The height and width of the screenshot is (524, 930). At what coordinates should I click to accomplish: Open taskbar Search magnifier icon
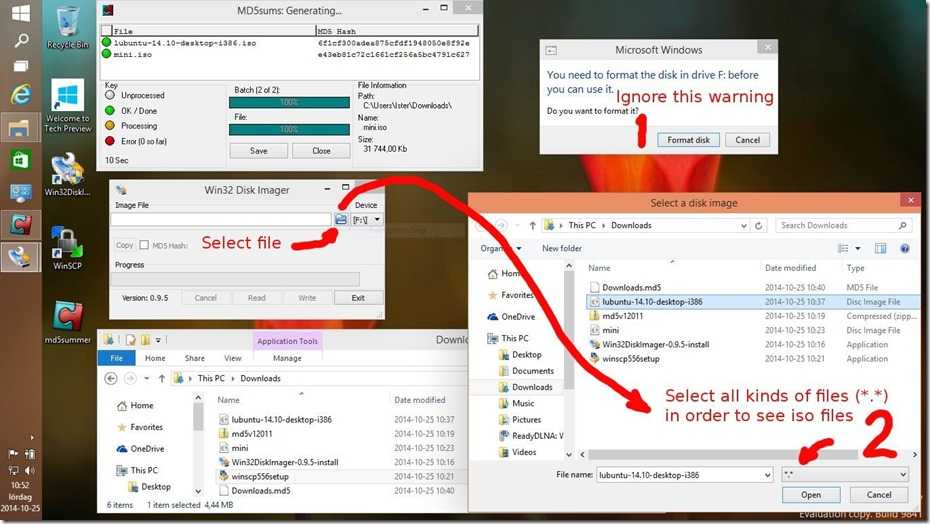pos(21,40)
